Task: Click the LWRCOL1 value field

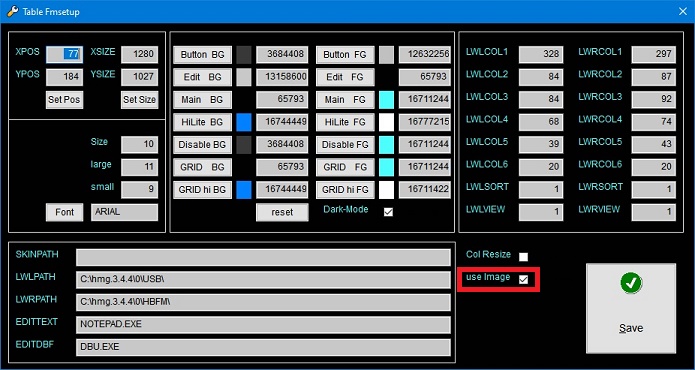Action: click(x=653, y=55)
